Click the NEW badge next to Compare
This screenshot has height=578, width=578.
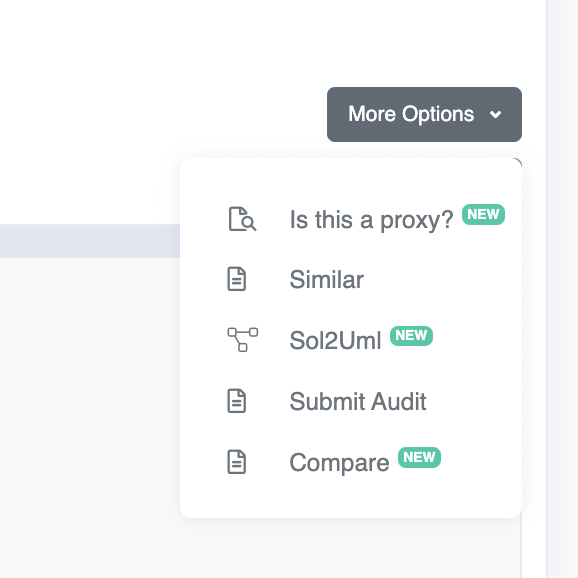(x=419, y=457)
